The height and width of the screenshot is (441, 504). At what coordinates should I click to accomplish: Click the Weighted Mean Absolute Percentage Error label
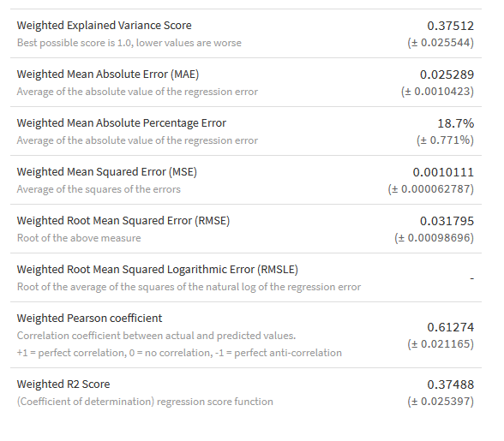tap(122, 123)
